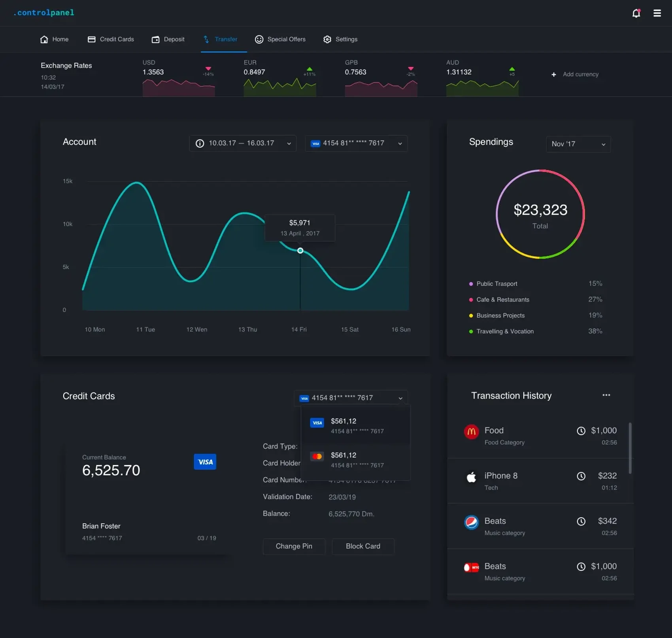Click the Block Card button
672x638 pixels.
[362, 546]
